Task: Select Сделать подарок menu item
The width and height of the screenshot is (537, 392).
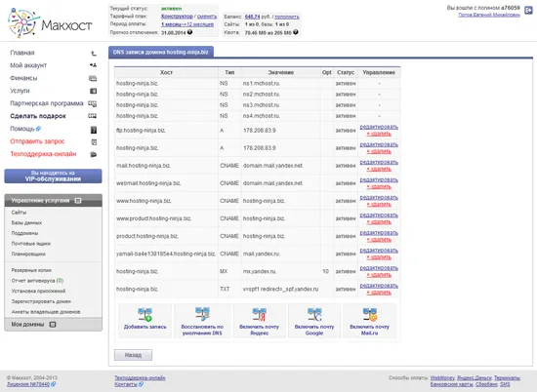Action: point(38,116)
